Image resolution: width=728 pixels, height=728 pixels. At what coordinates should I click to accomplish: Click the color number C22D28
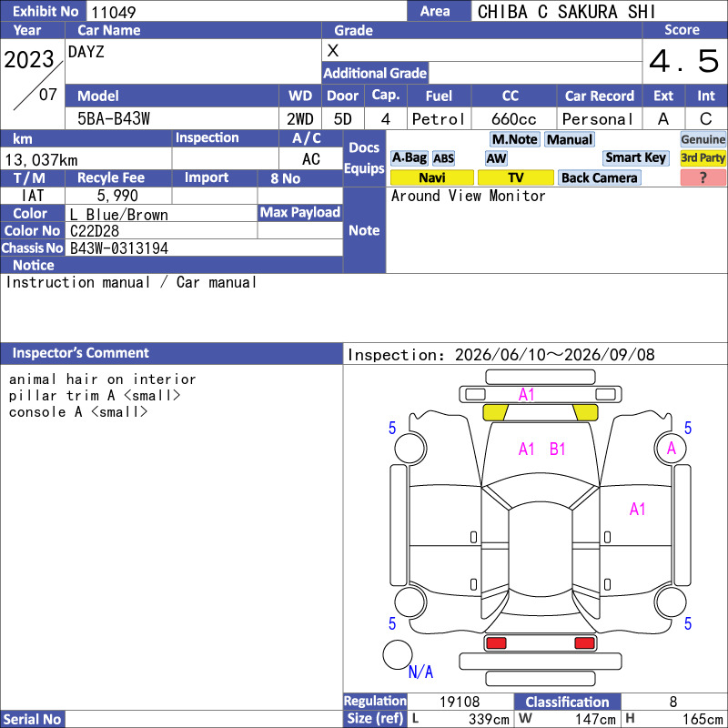95,231
